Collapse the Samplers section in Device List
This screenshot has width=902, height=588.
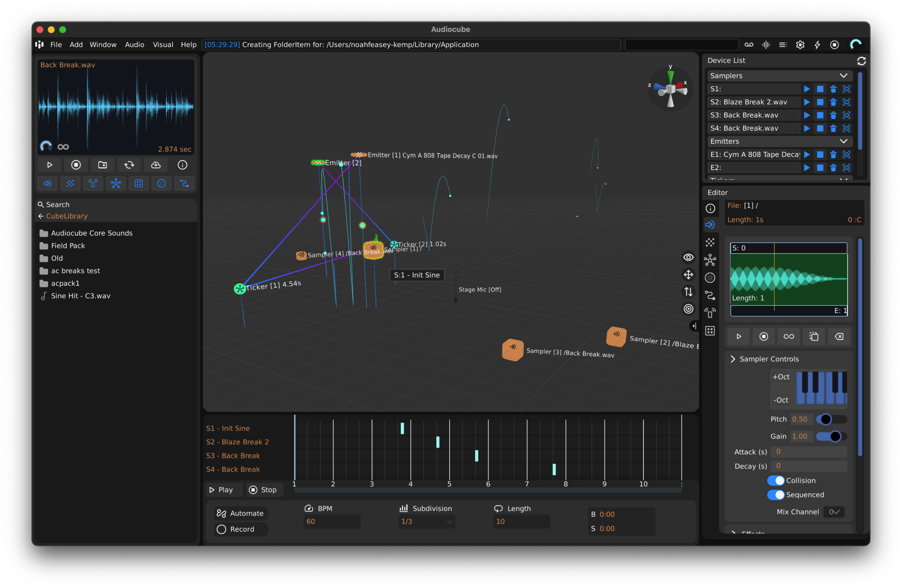point(843,76)
